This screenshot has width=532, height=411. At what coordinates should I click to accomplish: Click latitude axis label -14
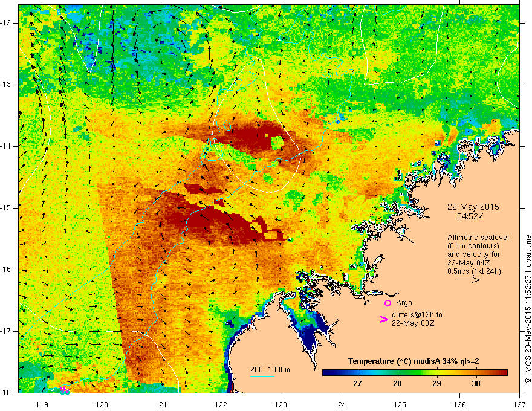click(6, 146)
